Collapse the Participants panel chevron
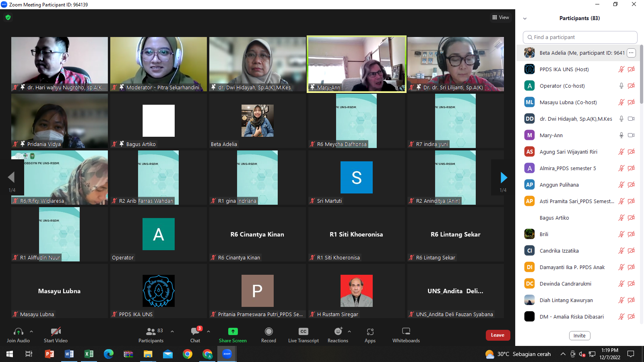The height and width of the screenshot is (362, 644). pos(525,19)
